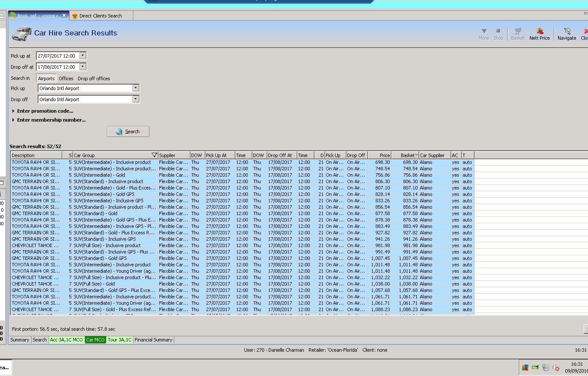
Task: Click the muted volume speaker tray icon
Action: click(556, 367)
